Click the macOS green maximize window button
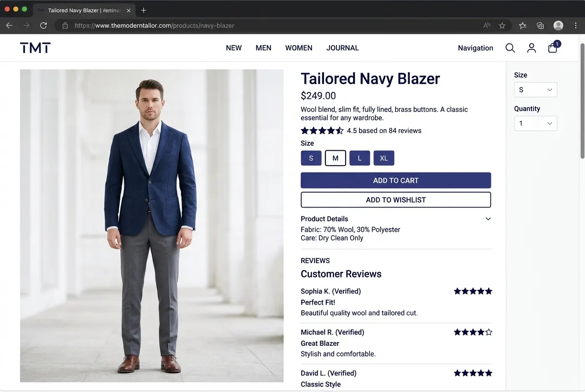This screenshot has height=392, width=585. click(x=25, y=9)
